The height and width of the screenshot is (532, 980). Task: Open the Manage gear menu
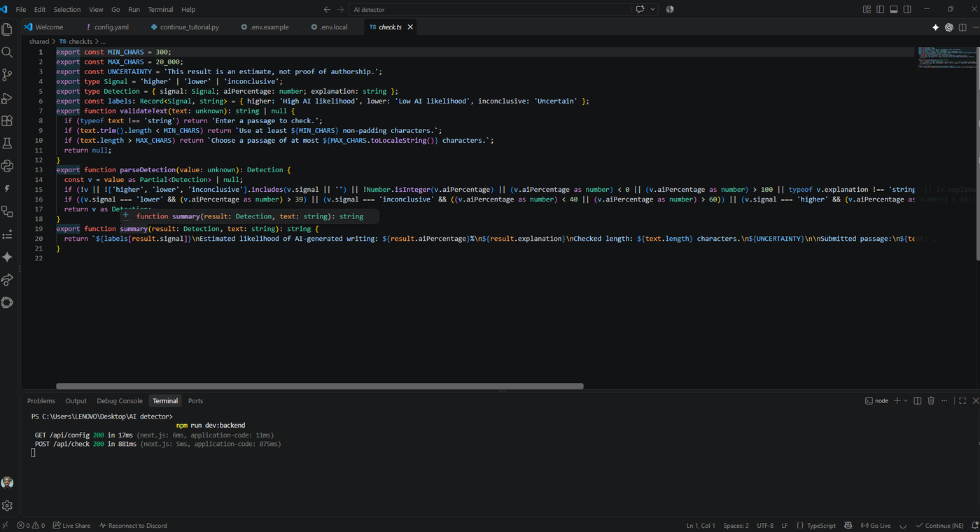click(x=7, y=505)
